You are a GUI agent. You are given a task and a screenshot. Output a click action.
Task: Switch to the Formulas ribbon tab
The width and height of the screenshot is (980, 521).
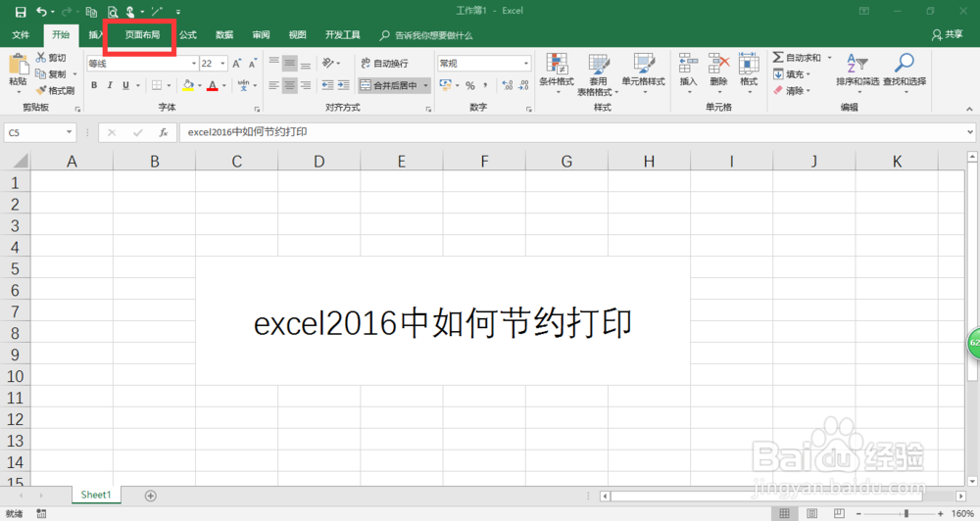point(188,35)
